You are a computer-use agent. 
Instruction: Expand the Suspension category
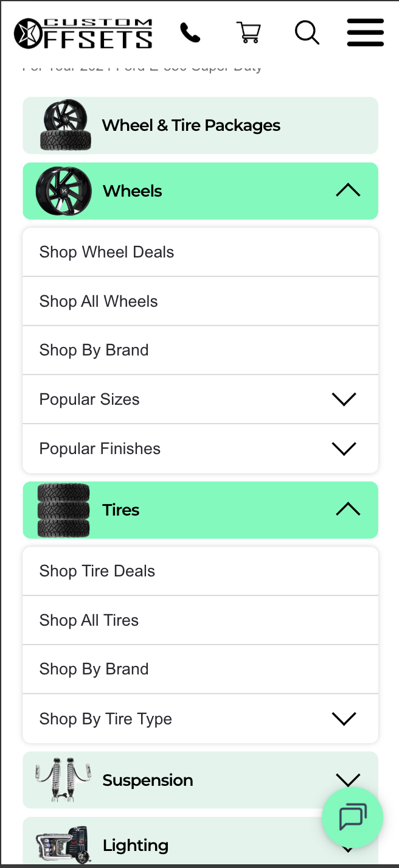347,779
